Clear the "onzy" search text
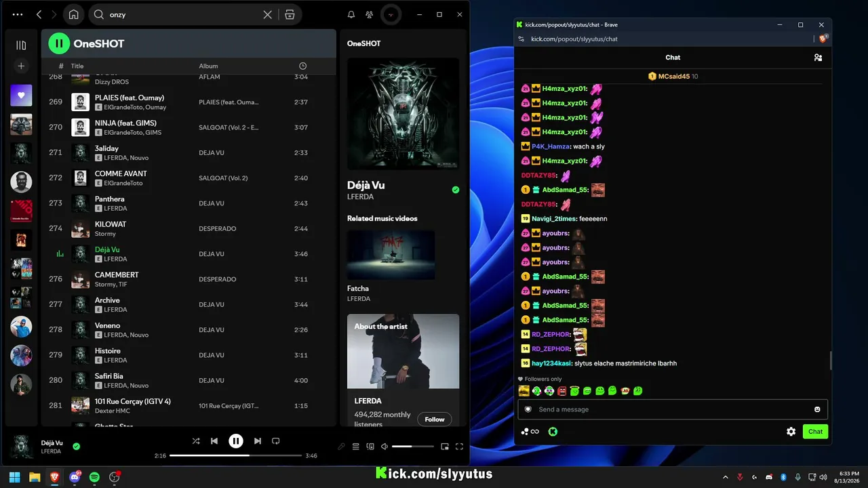868x488 pixels. [268, 14]
